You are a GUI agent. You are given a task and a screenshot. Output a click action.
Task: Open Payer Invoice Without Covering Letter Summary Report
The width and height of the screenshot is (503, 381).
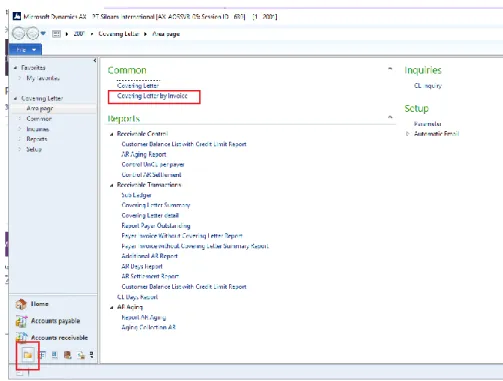pos(195,246)
